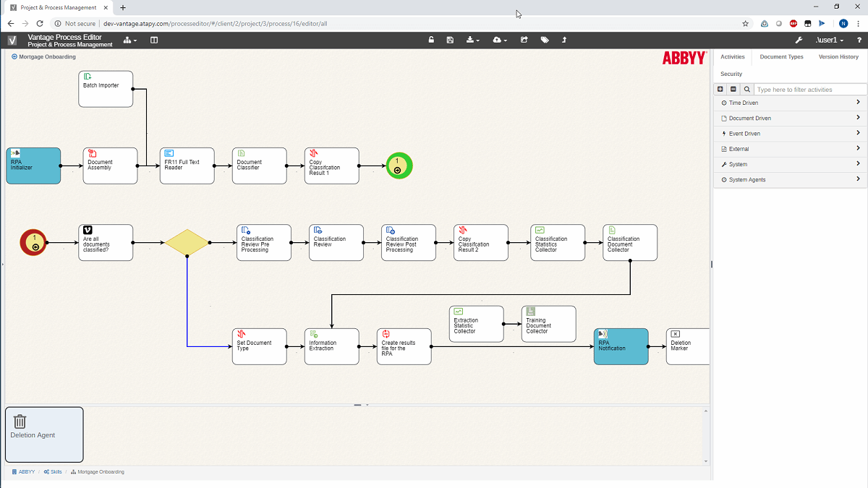
Task: Click the search icon in the Activities panel
Action: [x=746, y=89]
